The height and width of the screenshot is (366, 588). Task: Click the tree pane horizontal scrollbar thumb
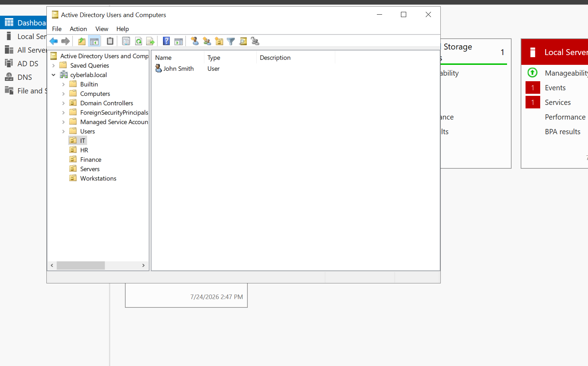[81, 266]
